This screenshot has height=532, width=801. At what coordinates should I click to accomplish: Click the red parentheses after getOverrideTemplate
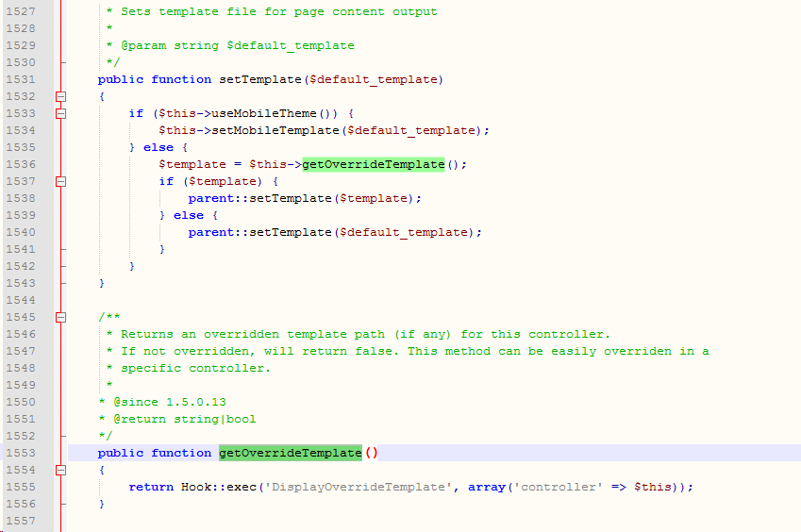pos(372,453)
